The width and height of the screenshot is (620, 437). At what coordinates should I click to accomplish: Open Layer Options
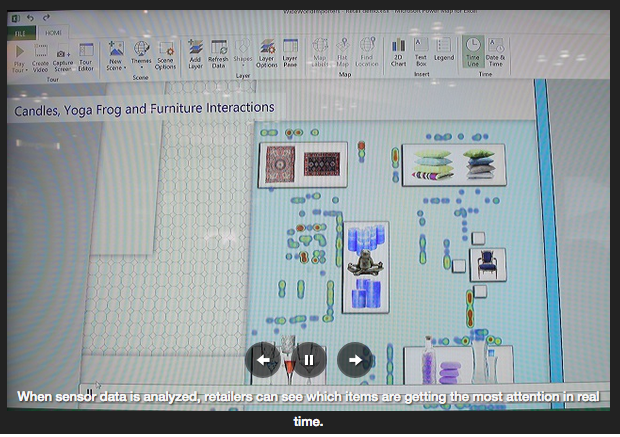tap(267, 53)
